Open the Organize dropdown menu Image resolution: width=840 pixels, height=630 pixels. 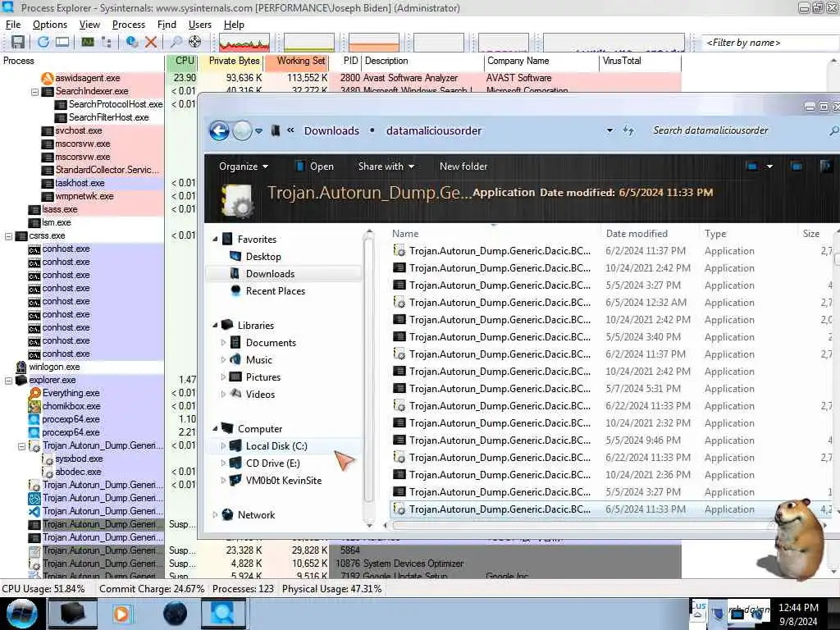coord(243,167)
